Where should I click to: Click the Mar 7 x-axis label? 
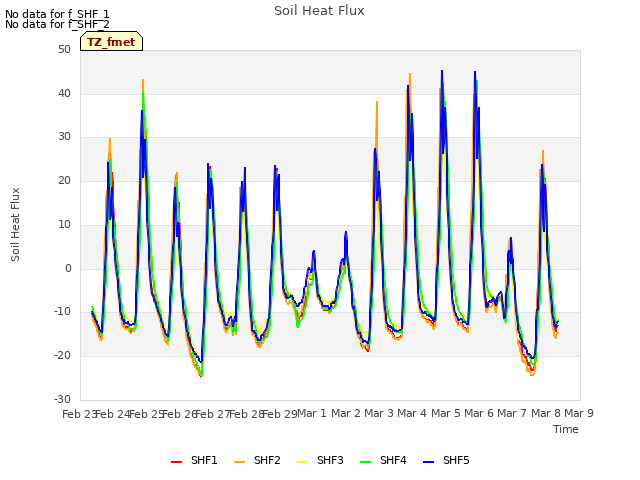click(x=512, y=413)
